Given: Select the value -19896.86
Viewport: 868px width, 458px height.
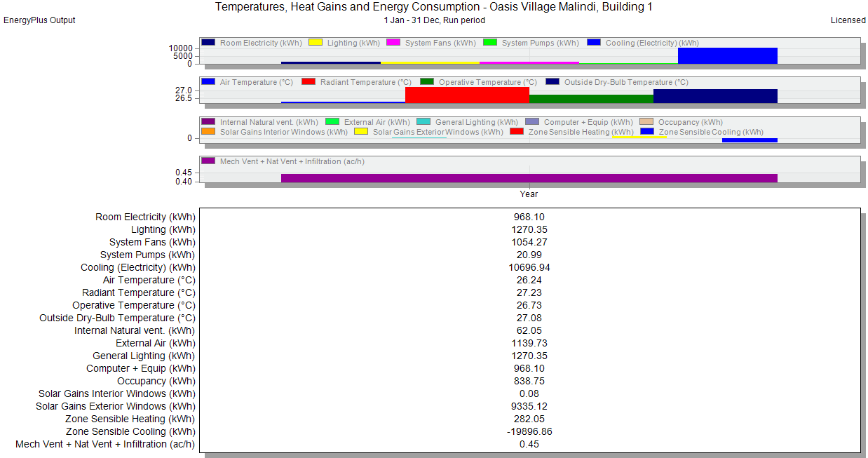Looking at the screenshot, I should [529, 431].
